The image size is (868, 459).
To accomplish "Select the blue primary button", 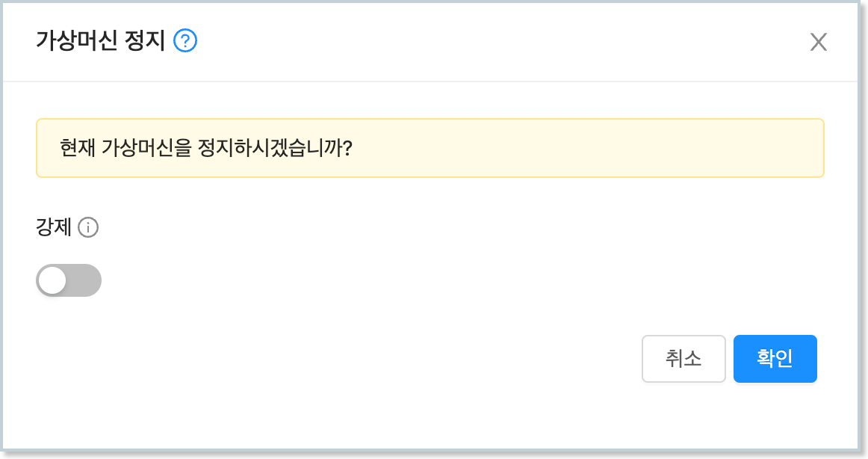I will (775, 359).
